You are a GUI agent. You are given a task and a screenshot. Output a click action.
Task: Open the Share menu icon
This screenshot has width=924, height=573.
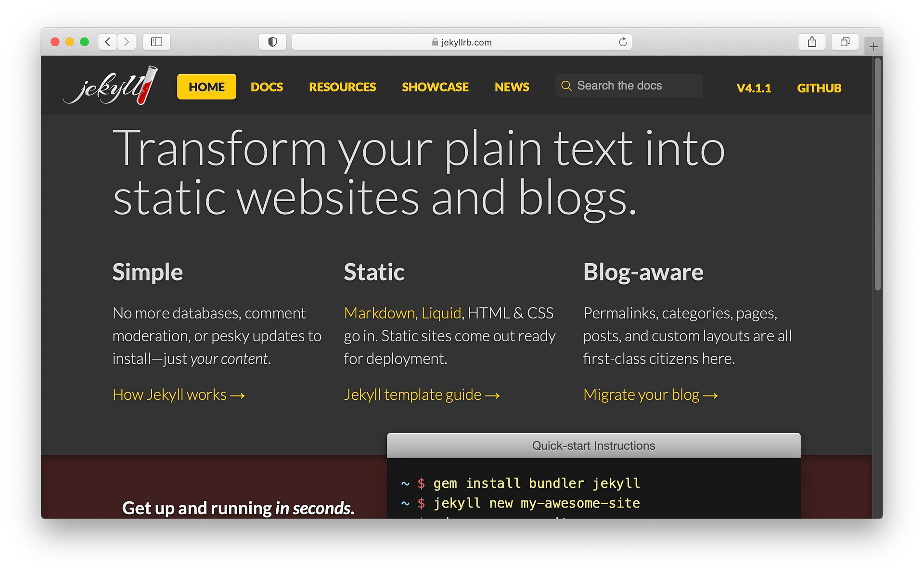(812, 42)
